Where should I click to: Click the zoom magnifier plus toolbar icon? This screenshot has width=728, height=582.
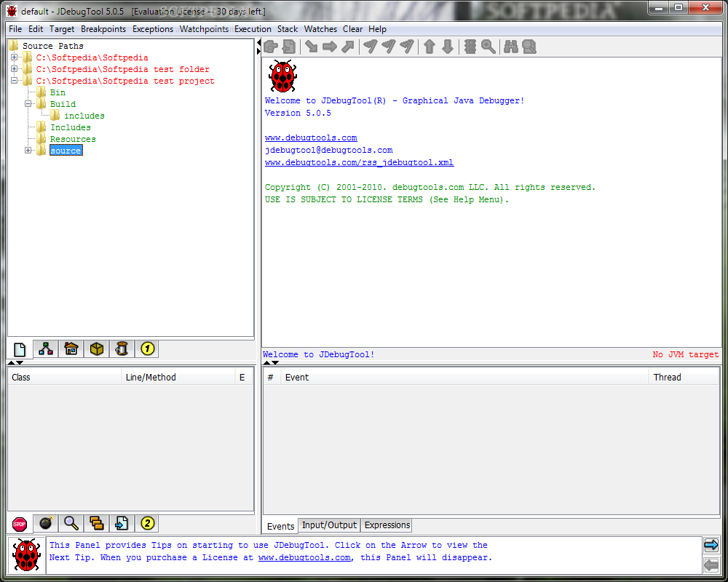click(x=488, y=47)
